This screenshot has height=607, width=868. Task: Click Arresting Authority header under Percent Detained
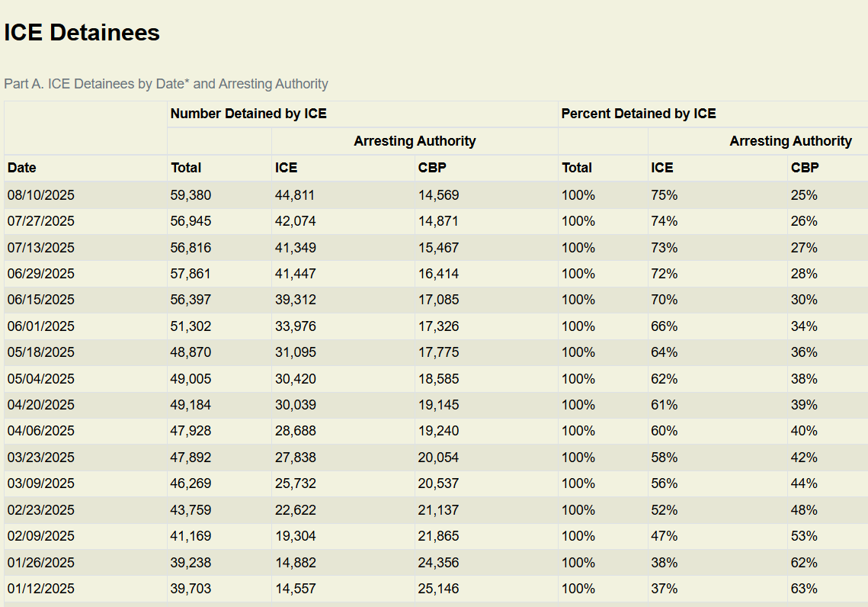click(x=790, y=141)
